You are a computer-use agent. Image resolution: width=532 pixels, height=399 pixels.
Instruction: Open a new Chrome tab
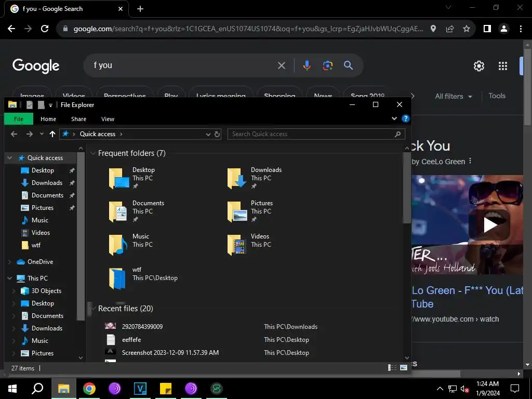[x=140, y=9]
